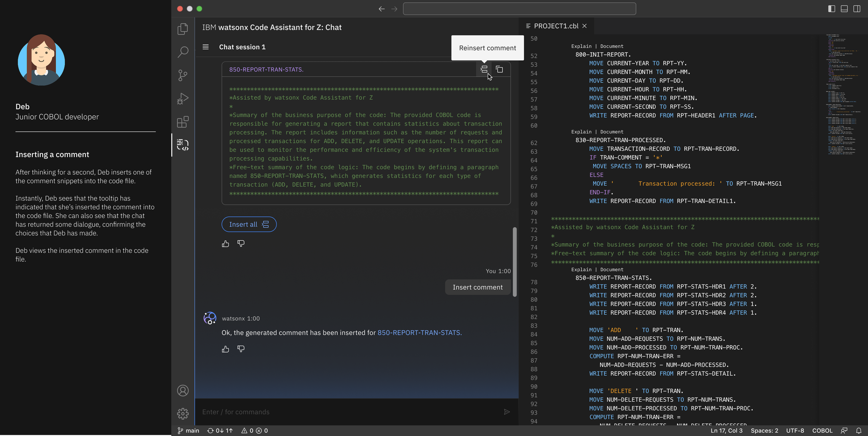Toggle the primary side bar layout icon
Image resolution: width=868 pixels, height=436 pixels.
(832, 9)
